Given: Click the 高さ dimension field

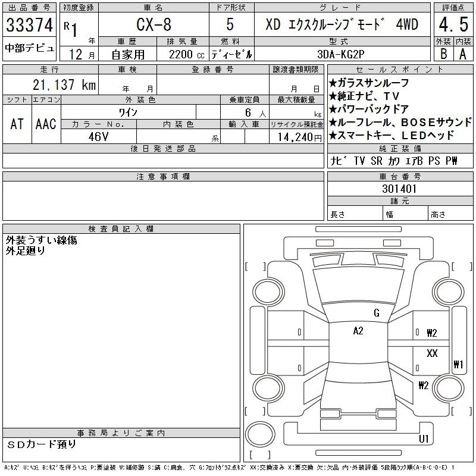Looking at the screenshot, I should click(450, 214).
